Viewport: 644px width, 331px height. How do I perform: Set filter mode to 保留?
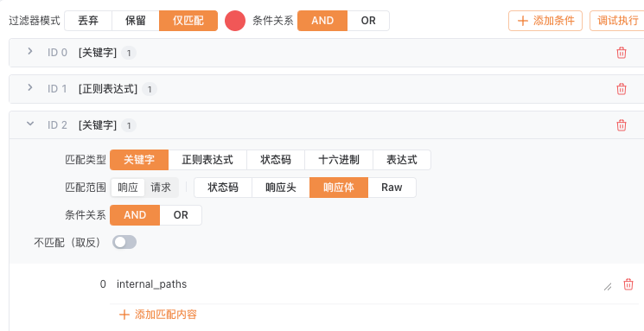pyautogui.click(x=136, y=21)
